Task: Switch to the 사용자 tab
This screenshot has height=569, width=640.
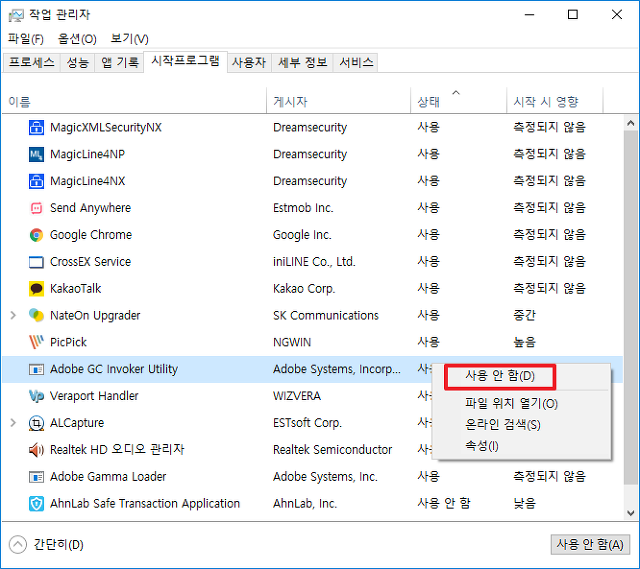Action: click(249, 62)
